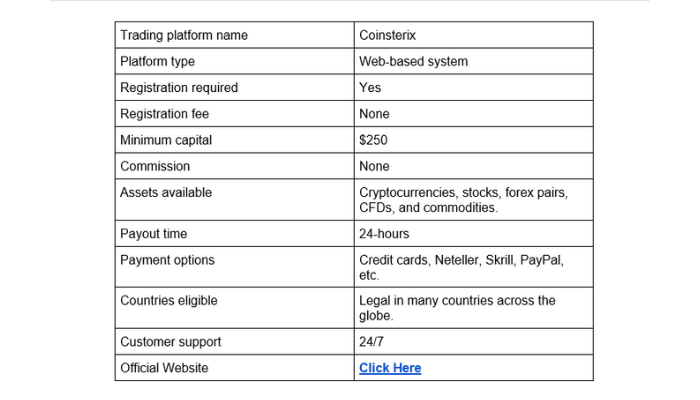This screenshot has height=400, width=700.
Task: Click the "Minimum capital" label
Action: (166, 140)
